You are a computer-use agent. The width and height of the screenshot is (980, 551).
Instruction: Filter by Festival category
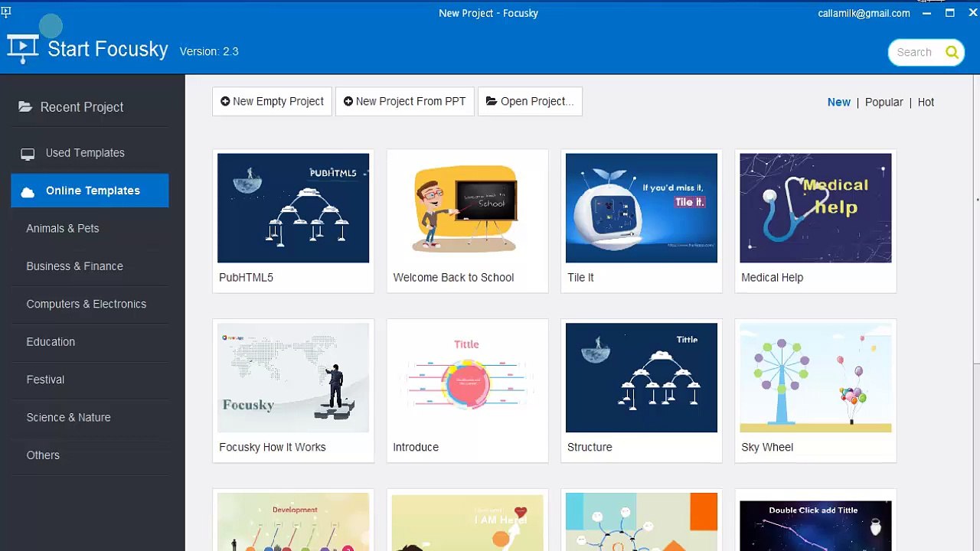90,380
